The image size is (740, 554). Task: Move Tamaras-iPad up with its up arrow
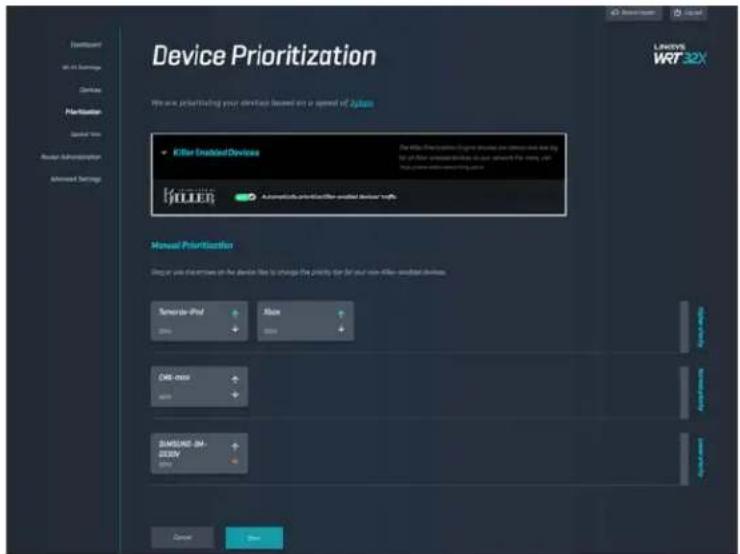[x=235, y=313]
